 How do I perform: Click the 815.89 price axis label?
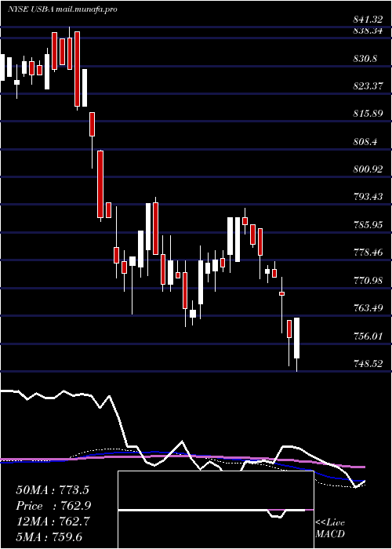tap(368, 114)
